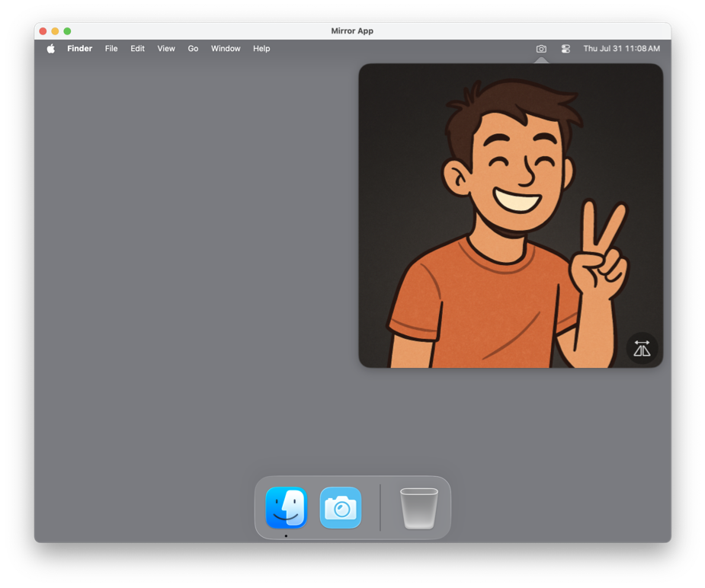Flip the mirror image horizontally
Image resolution: width=705 pixels, height=588 pixels.
(x=642, y=348)
